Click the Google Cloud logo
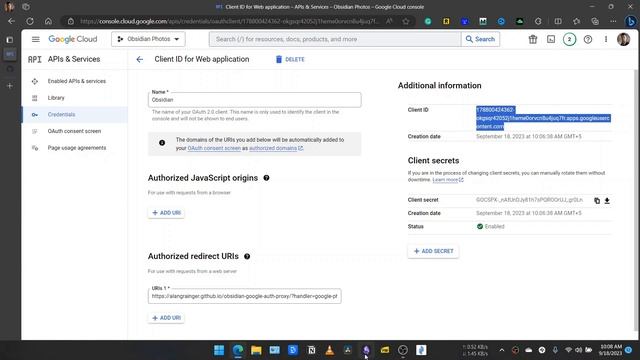 [x=73, y=39]
